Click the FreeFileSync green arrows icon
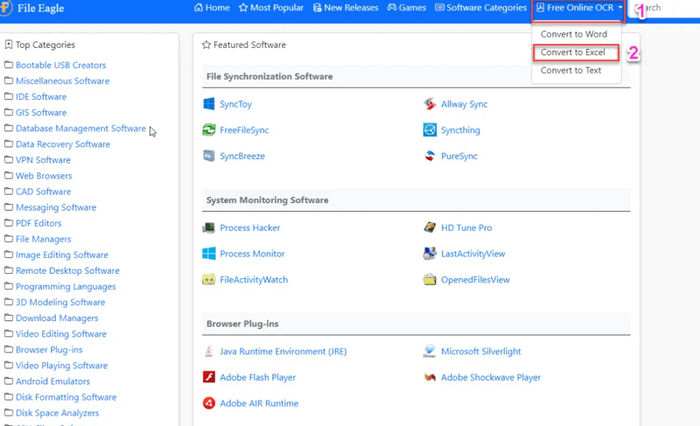Screen dimensions: 700x426 click(208, 130)
